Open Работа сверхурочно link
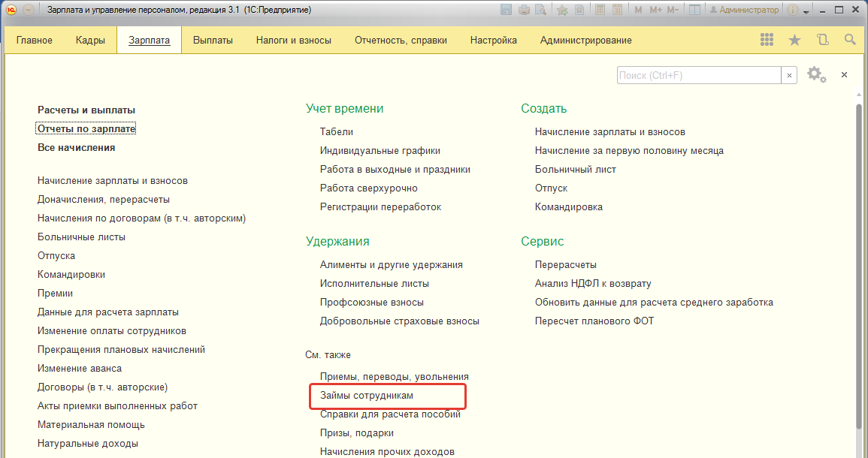This screenshot has width=868, height=458. click(x=369, y=188)
